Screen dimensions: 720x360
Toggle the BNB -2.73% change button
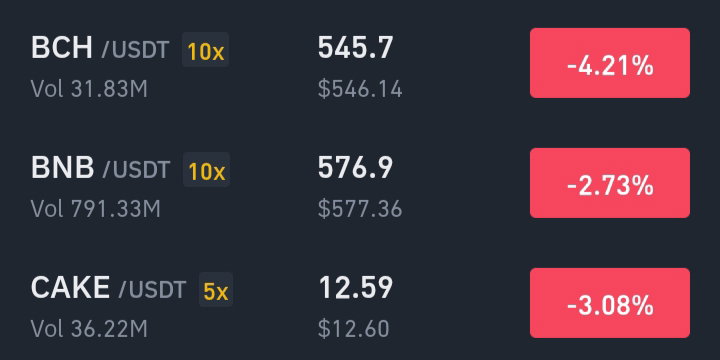click(x=610, y=183)
